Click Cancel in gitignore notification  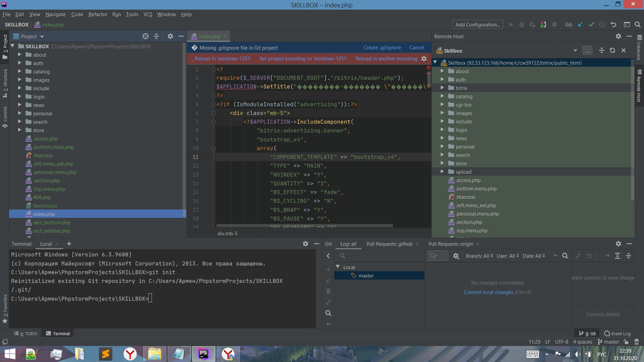pos(417,48)
